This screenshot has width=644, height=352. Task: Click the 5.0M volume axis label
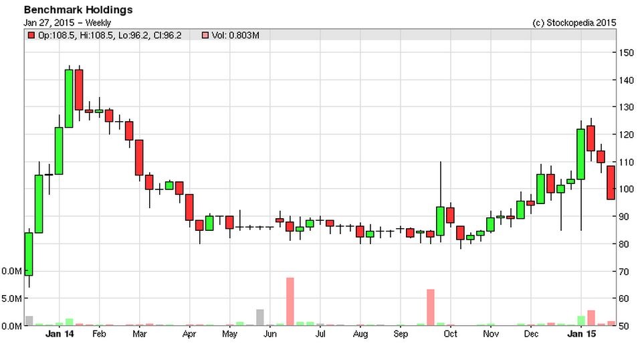(11, 298)
